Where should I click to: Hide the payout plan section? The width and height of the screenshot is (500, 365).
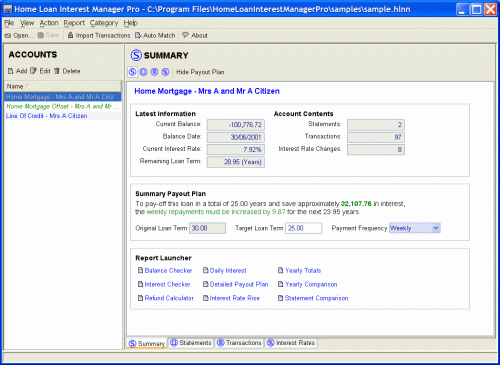click(x=200, y=72)
